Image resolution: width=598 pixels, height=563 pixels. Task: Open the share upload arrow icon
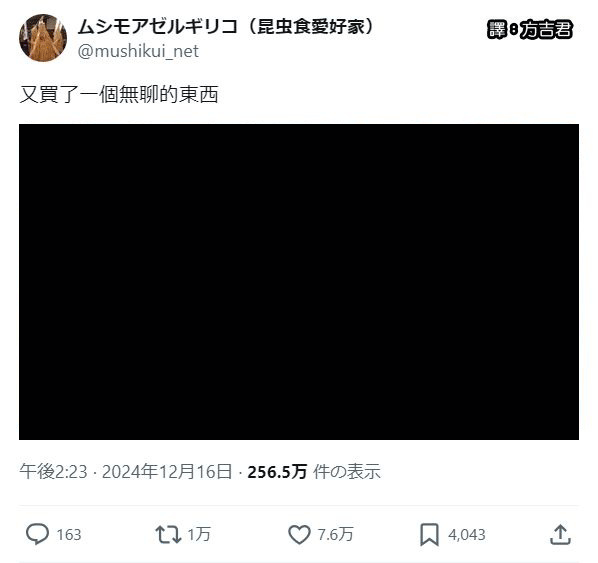click(560, 534)
